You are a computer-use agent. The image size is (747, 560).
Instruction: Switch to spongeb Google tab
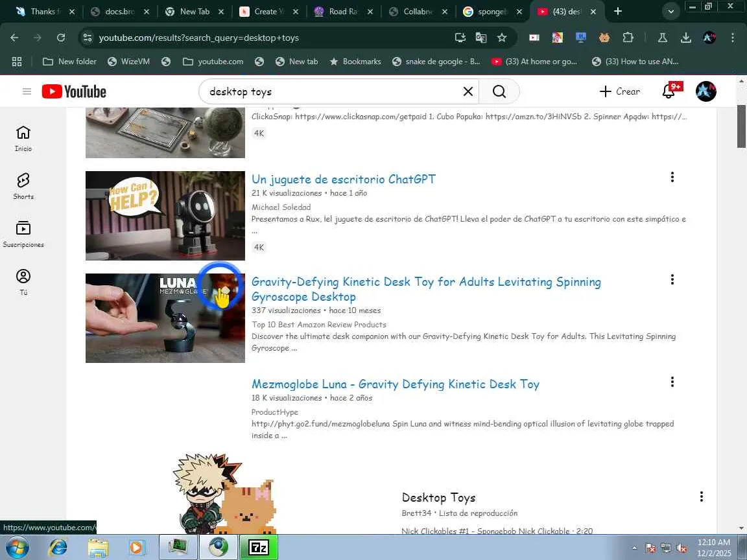[x=493, y=12]
